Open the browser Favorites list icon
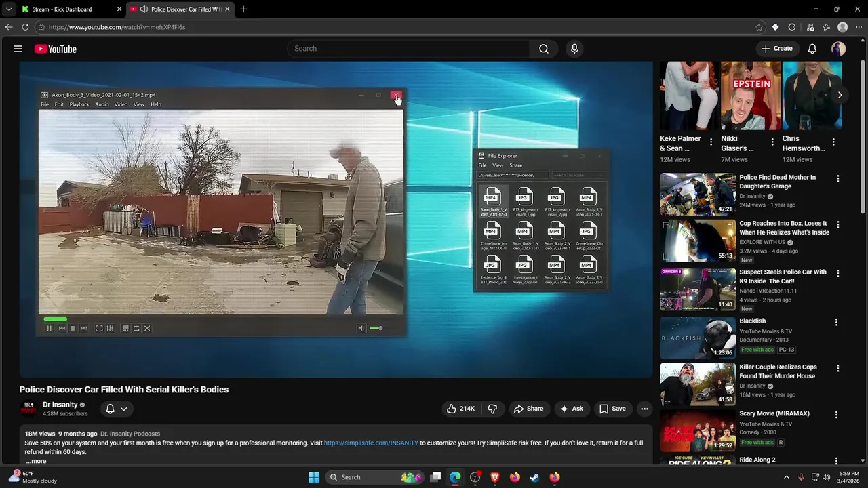 click(x=827, y=27)
